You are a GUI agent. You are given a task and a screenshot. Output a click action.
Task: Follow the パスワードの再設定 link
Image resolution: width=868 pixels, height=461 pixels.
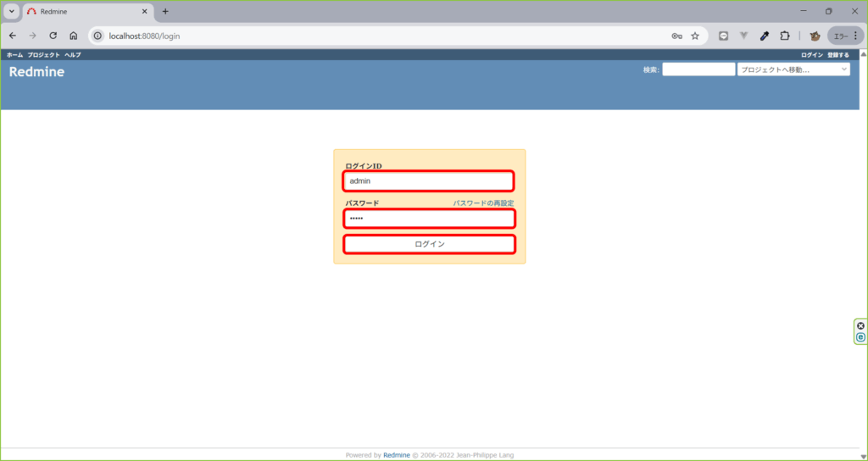pyautogui.click(x=483, y=203)
